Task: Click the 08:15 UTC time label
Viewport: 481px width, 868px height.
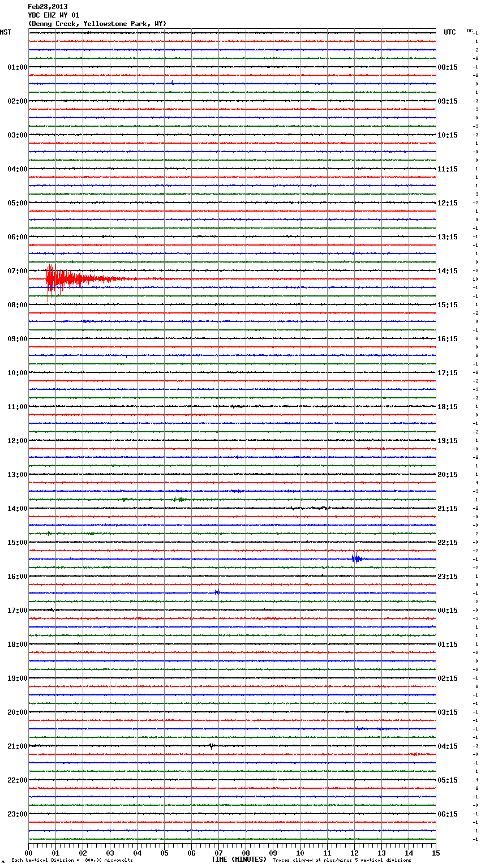Action: coord(448,67)
